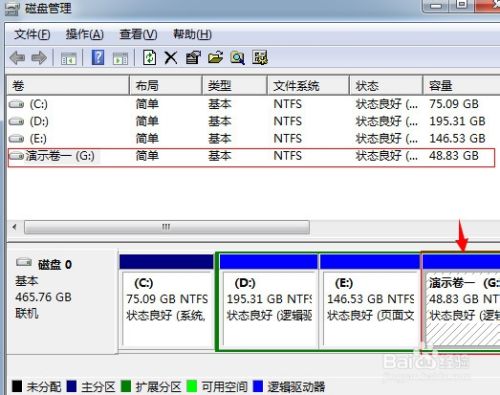Screen dimensions: 500x395
Task: Click the Refresh toolbar icon
Action: pos(149,58)
